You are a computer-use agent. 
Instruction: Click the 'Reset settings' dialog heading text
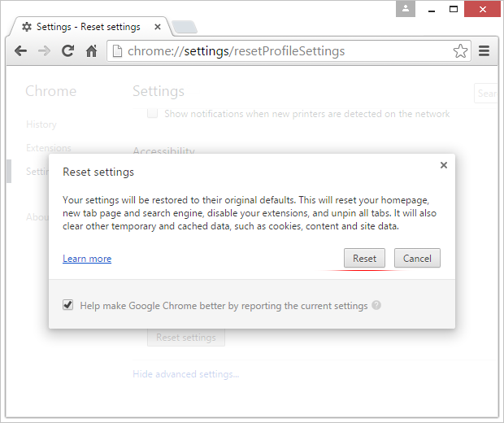[x=98, y=172]
